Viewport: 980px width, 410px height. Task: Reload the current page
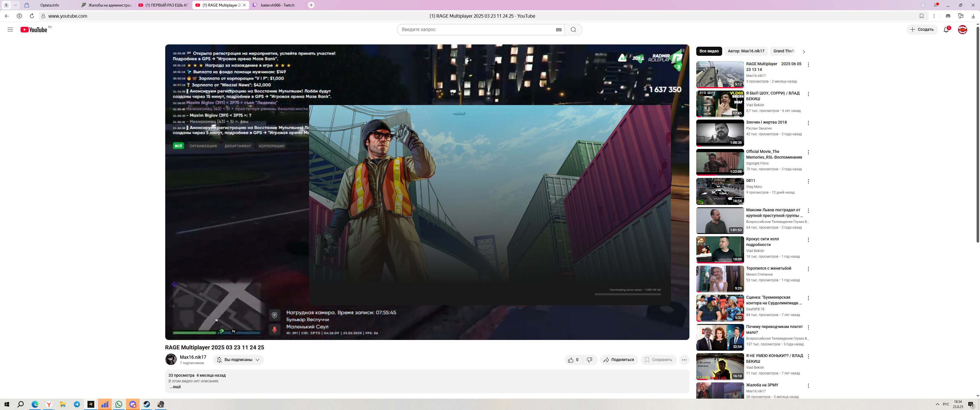pyautogui.click(x=32, y=16)
